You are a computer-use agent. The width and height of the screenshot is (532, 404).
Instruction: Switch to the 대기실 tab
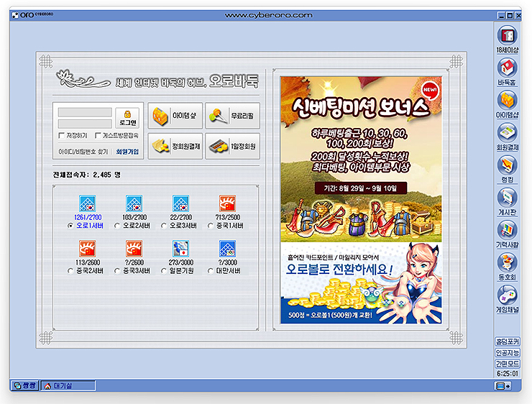click(68, 386)
